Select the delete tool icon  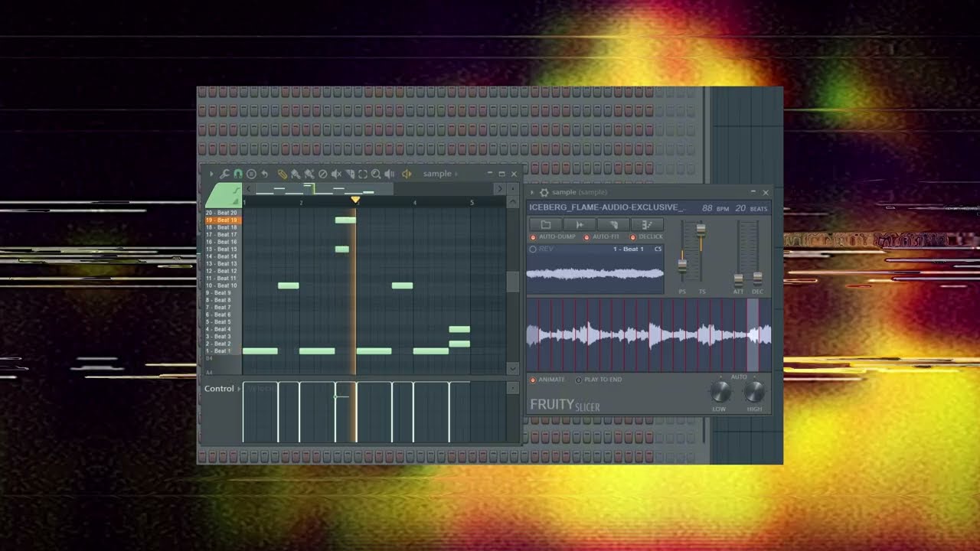coord(322,174)
